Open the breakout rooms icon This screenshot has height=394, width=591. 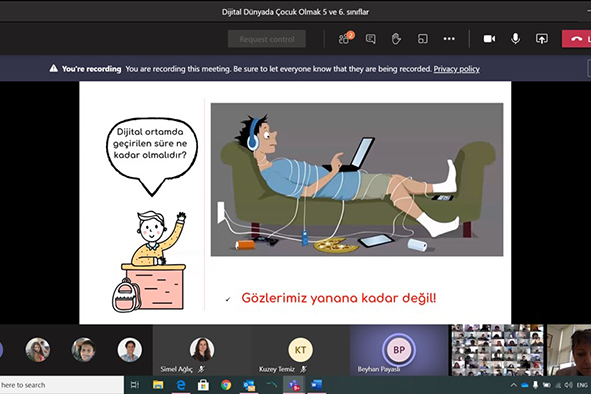click(x=423, y=38)
